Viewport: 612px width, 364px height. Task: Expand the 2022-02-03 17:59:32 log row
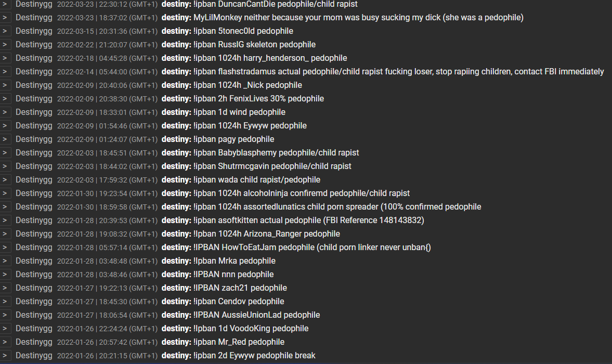pyautogui.click(x=5, y=179)
